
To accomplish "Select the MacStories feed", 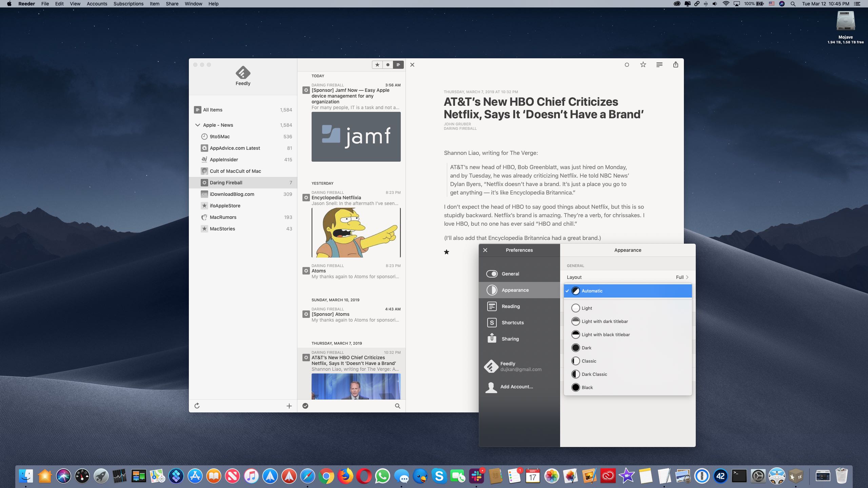I will (243, 229).
